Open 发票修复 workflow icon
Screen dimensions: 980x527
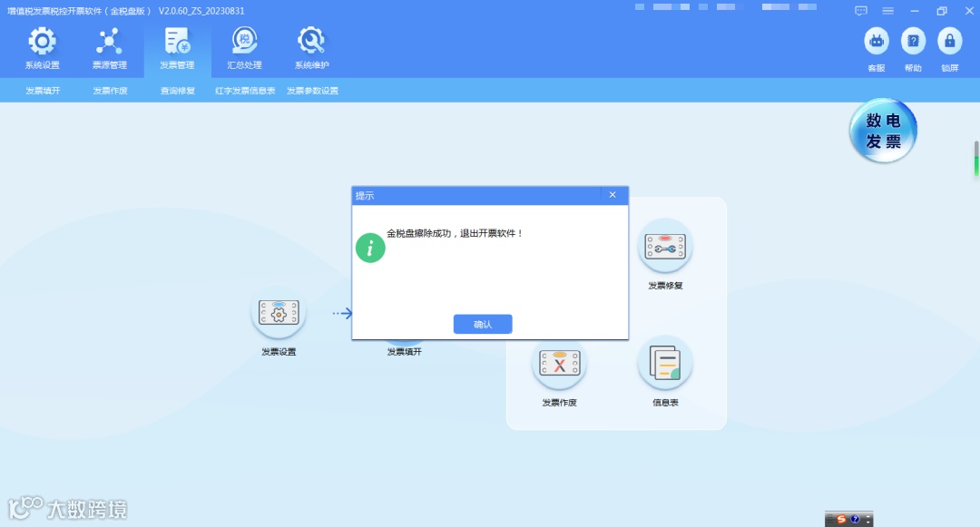click(665, 246)
